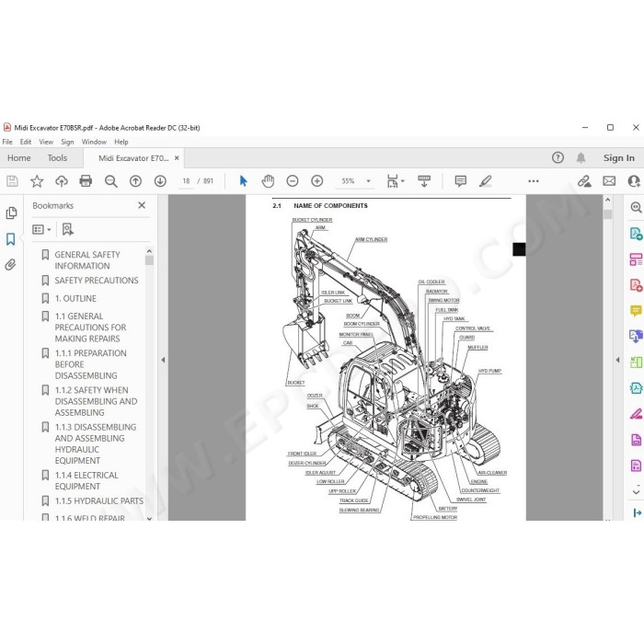Switch to the Tools tab
644x644 pixels.
pyautogui.click(x=57, y=158)
